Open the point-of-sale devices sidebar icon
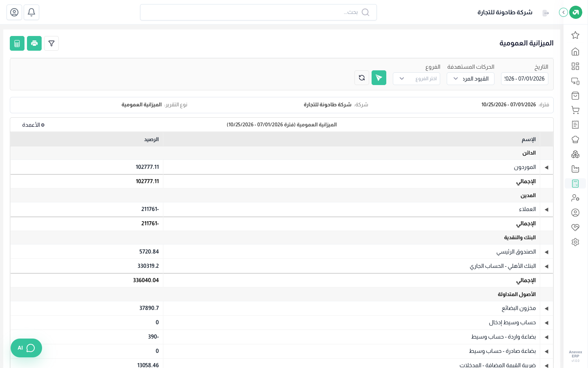588x368 pixels. pyautogui.click(x=575, y=81)
